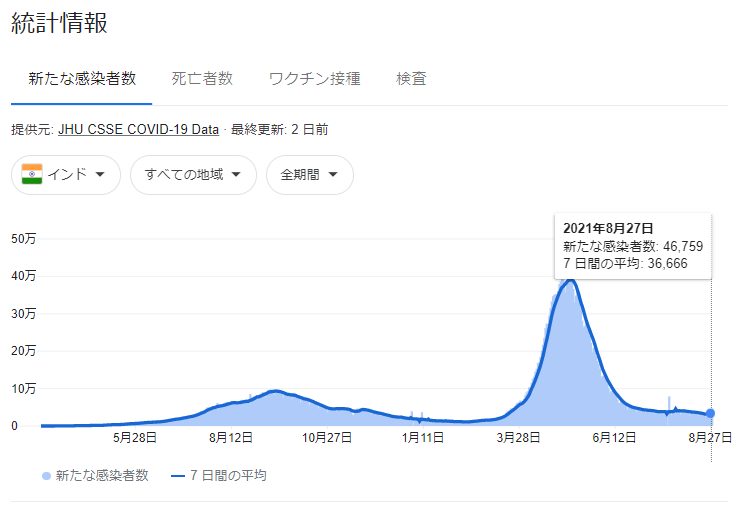
Task: Click the 最終更新: 2 日前 text
Action: (279, 129)
